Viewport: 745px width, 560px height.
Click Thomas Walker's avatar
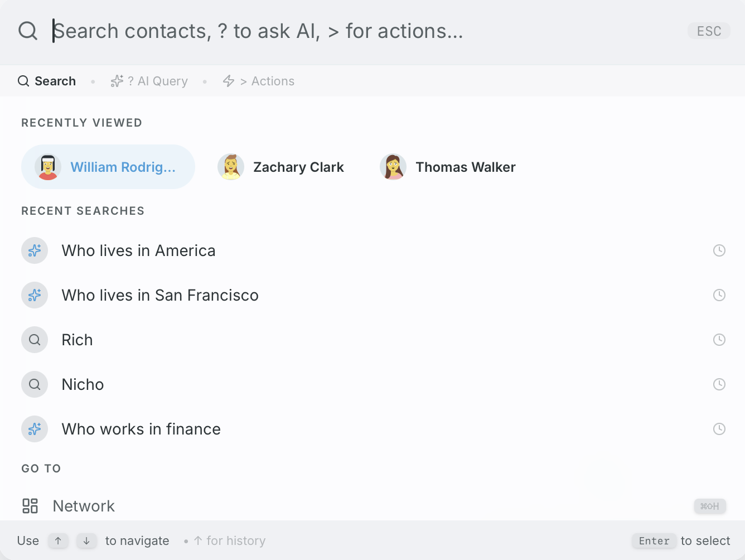(x=393, y=167)
